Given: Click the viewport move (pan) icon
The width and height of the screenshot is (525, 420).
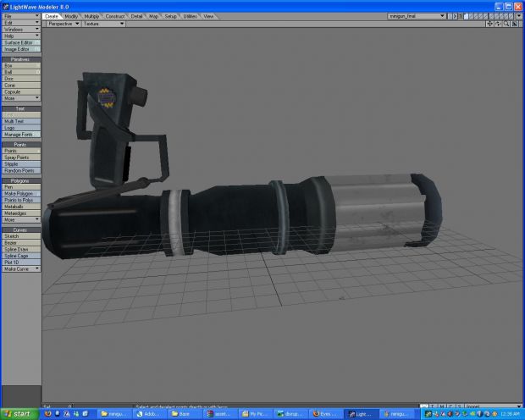Looking at the screenshot, I should click(489, 24).
